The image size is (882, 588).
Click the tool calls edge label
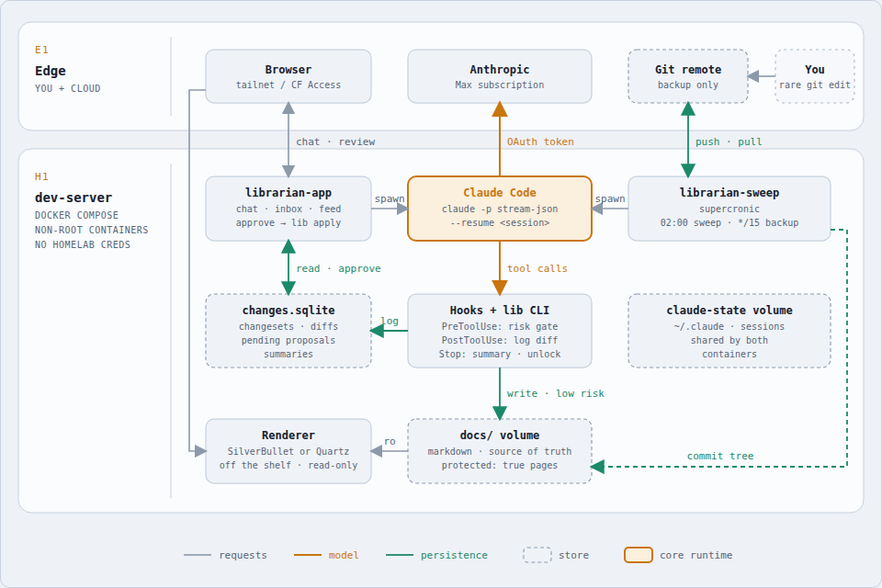[x=537, y=268]
